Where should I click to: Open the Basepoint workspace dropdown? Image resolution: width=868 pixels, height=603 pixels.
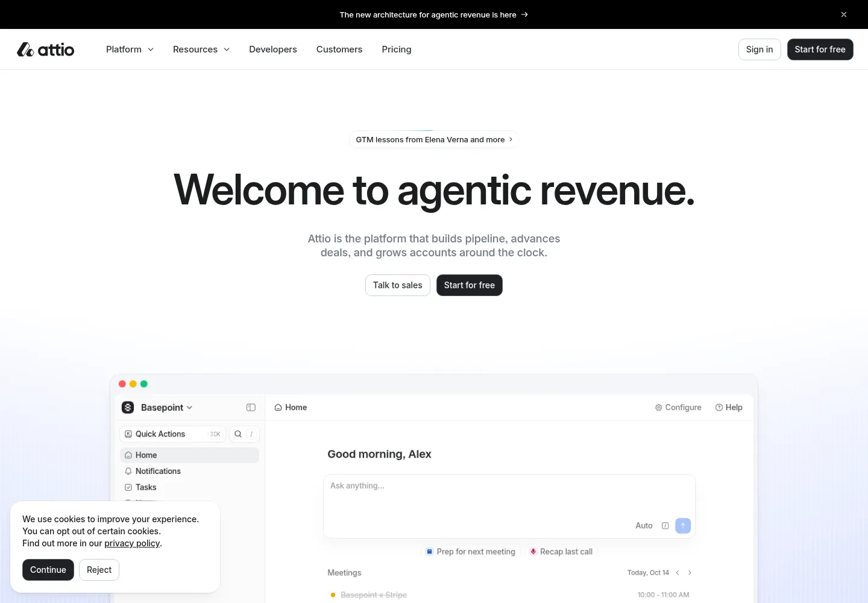tap(157, 408)
